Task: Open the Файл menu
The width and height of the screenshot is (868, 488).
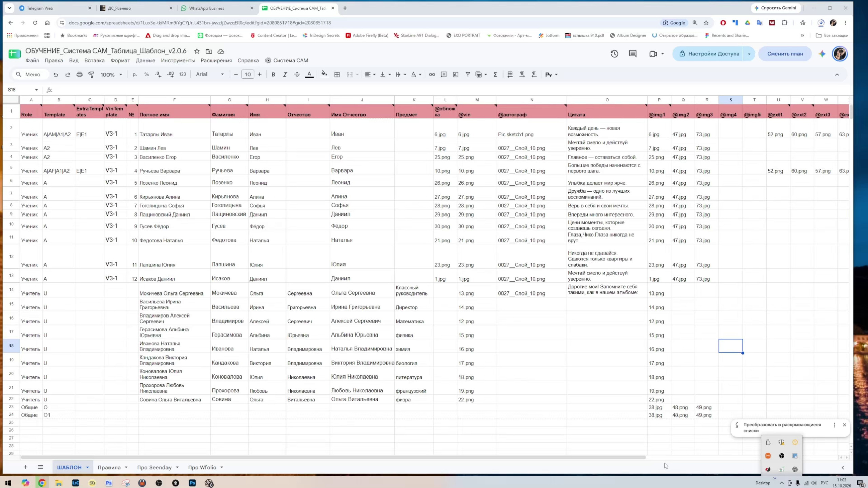Action: [32, 60]
